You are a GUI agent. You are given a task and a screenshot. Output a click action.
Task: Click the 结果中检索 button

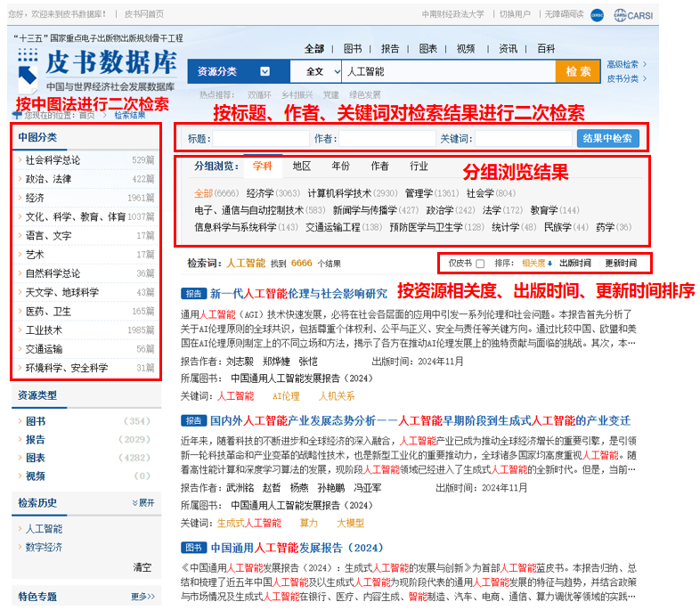pos(609,138)
